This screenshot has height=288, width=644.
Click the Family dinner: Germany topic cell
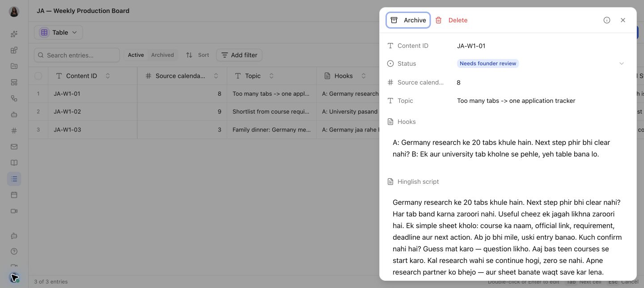[271, 130]
